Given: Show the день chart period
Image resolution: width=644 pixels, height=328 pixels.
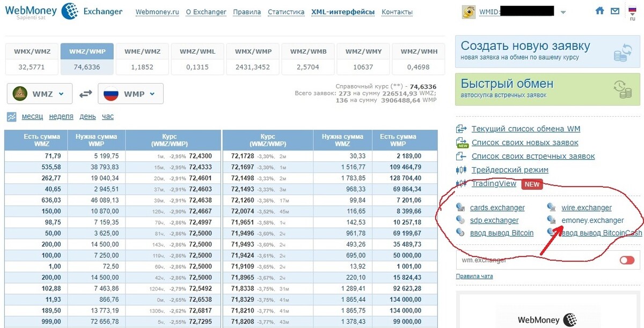Looking at the screenshot, I should [87, 116].
